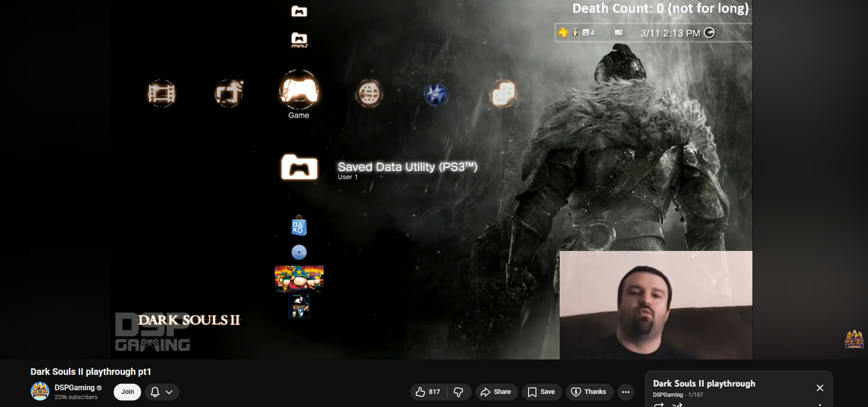Click the Join button
The width and height of the screenshot is (868, 407).
tap(128, 392)
